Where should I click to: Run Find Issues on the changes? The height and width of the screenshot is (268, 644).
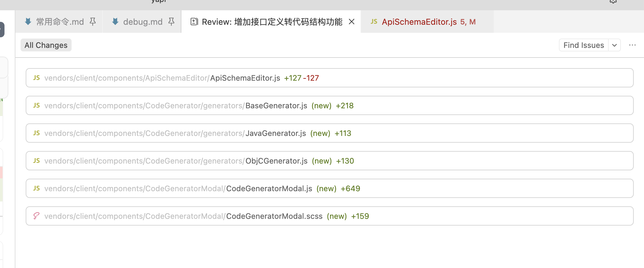[584, 45]
